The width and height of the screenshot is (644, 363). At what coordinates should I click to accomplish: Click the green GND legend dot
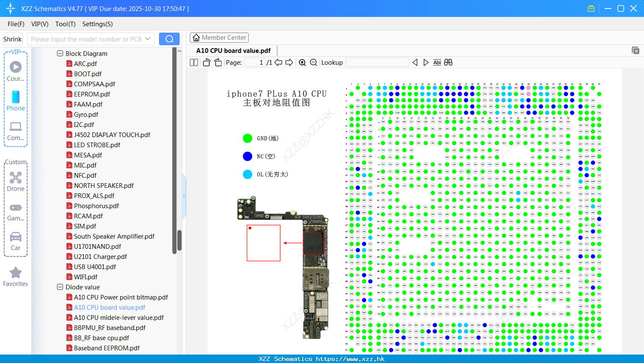point(248,138)
